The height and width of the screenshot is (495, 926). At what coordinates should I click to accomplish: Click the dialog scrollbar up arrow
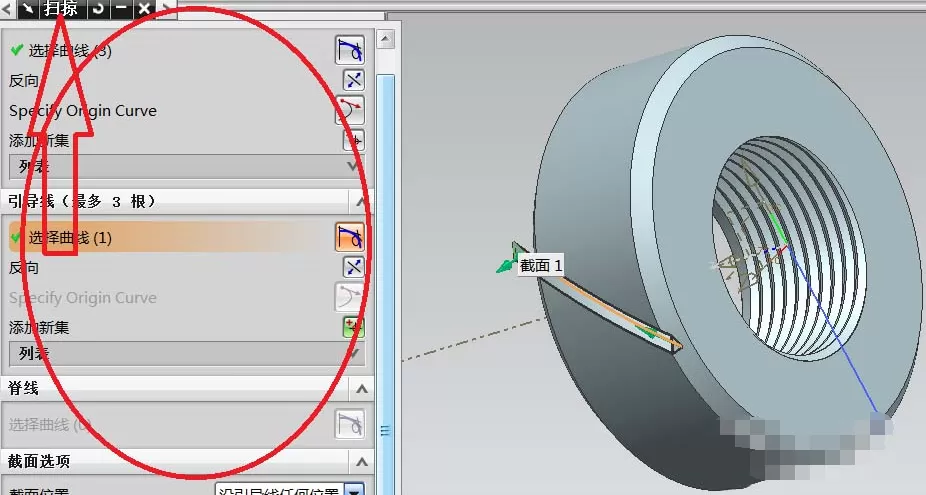(385, 39)
